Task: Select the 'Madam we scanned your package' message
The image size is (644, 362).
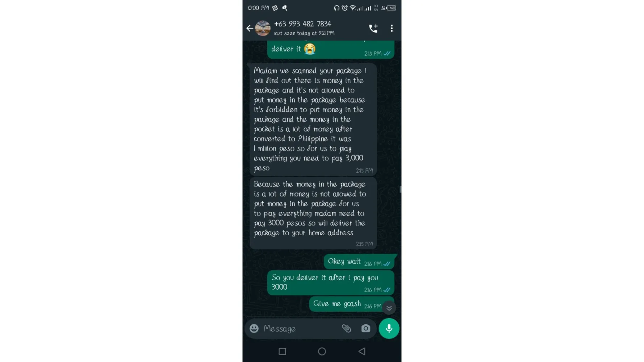Action: click(313, 119)
